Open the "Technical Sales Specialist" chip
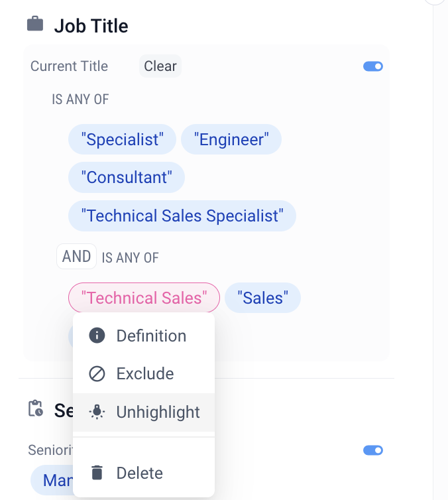The width and height of the screenshot is (448, 500). click(x=182, y=216)
